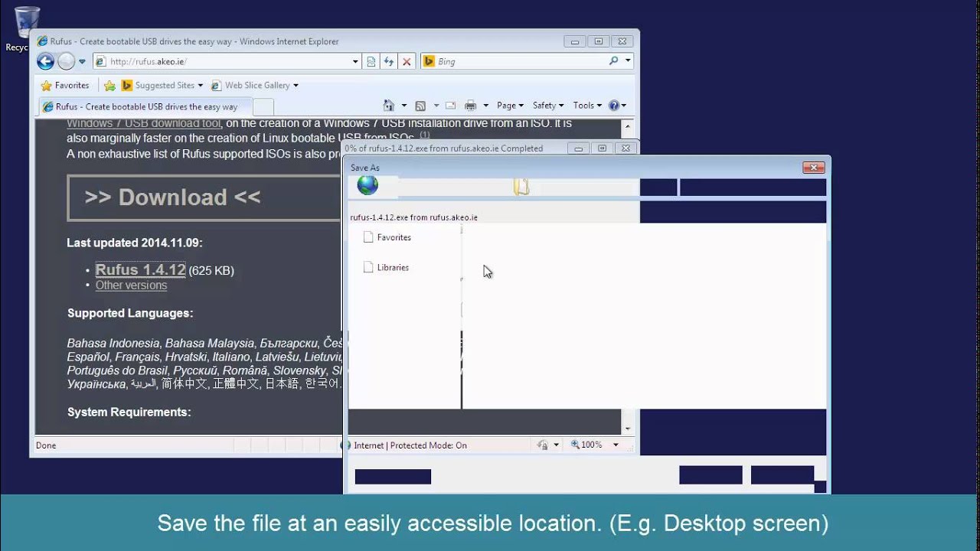Image resolution: width=980 pixels, height=551 pixels.
Task: Expand the address bar history dropdown
Action: click(355, 61)
